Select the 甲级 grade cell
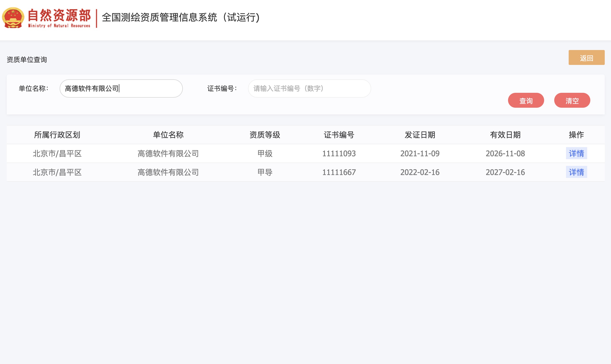611x364 pixels. click(265, 154)
